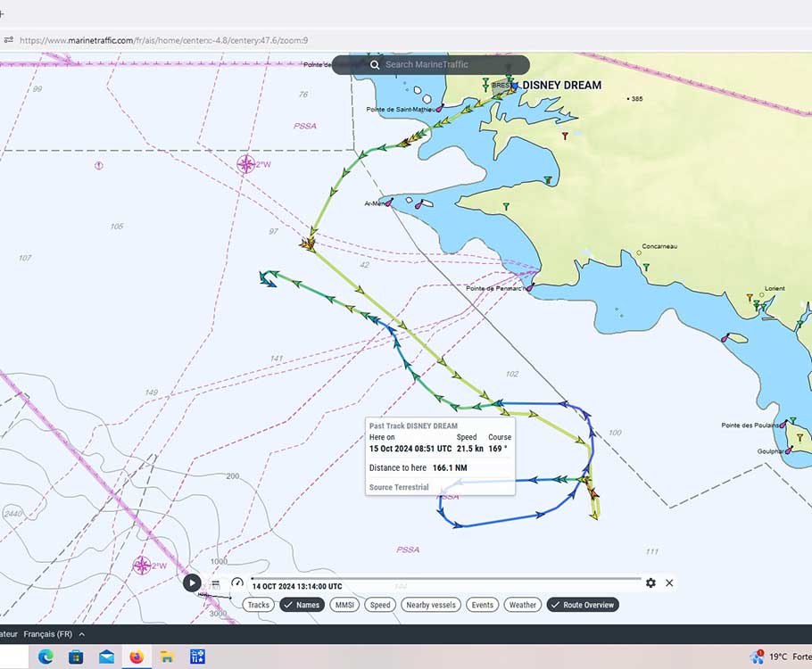The width and height of the screenshot is (812, 669).
Task: Click the Goulphar lighthouse marker
Action: coord(789,450)
